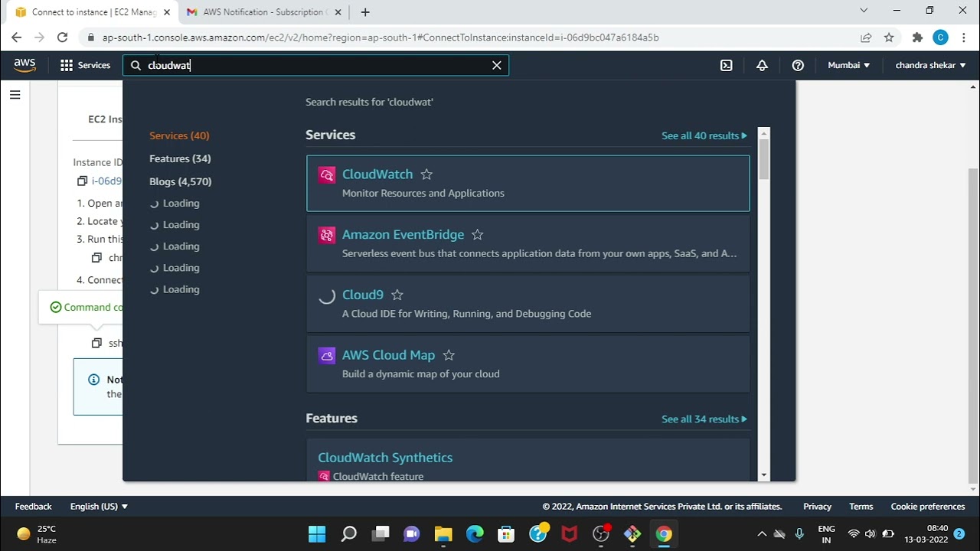Image resolution: width=980 pixels, height=551 pixels.
Task: Bookmark this page with star
Action: click(889, 37)
